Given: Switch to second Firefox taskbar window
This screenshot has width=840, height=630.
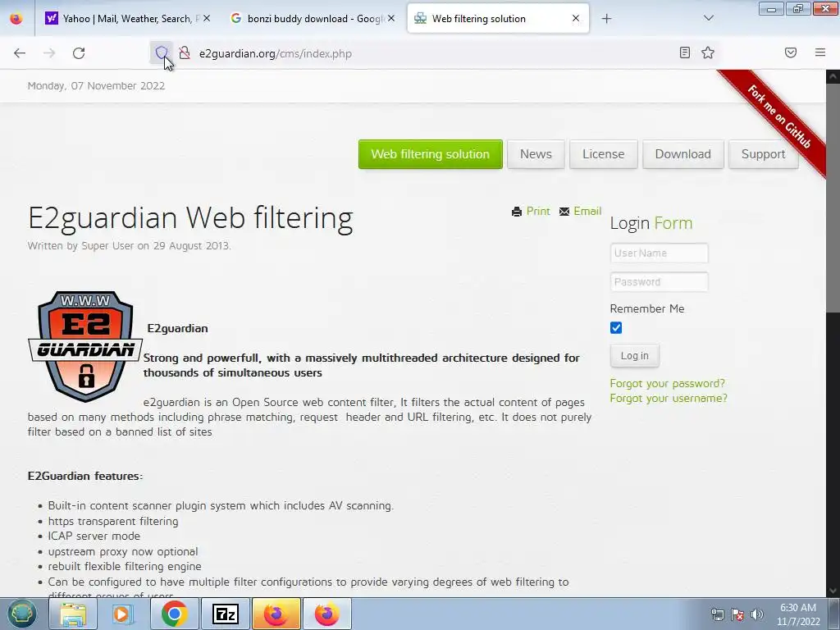Looking at the screenshot, I should [326, 614].
